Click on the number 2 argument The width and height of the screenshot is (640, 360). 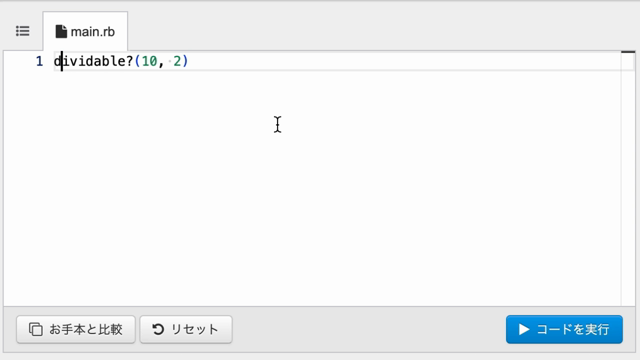tap(177, 61)
